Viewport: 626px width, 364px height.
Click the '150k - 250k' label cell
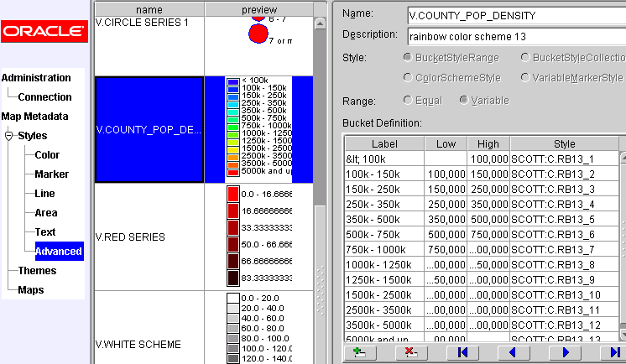click(x=384, y=190)
